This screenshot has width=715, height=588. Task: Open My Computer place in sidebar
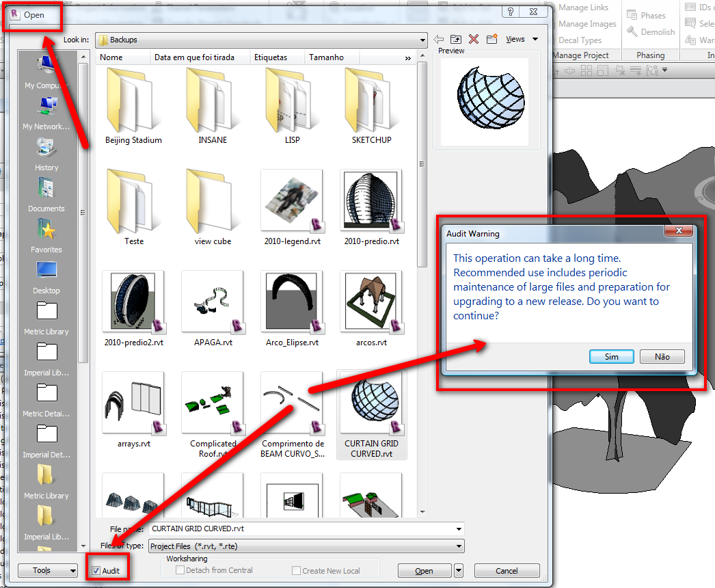[46, 70]
